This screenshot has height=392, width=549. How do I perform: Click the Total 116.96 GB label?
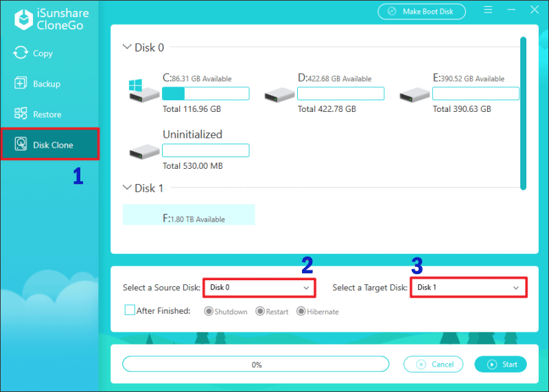192,109
